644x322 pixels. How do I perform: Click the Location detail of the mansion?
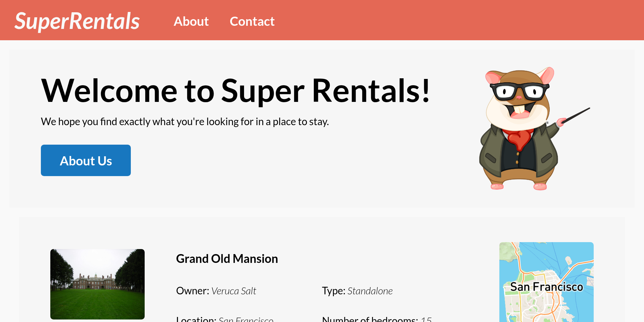(x=225, y=319)
